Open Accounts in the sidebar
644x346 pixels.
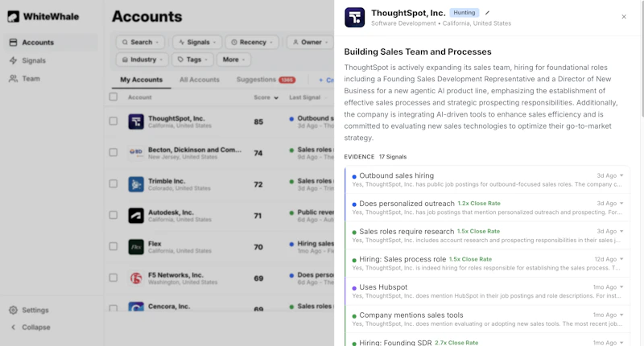[x=50, y=43]
